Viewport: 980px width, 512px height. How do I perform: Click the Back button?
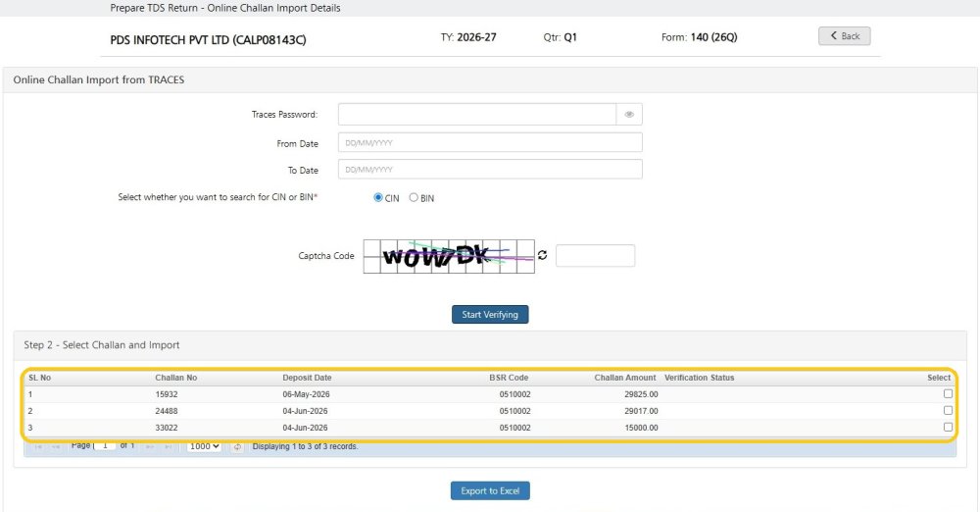coord(844,36)
